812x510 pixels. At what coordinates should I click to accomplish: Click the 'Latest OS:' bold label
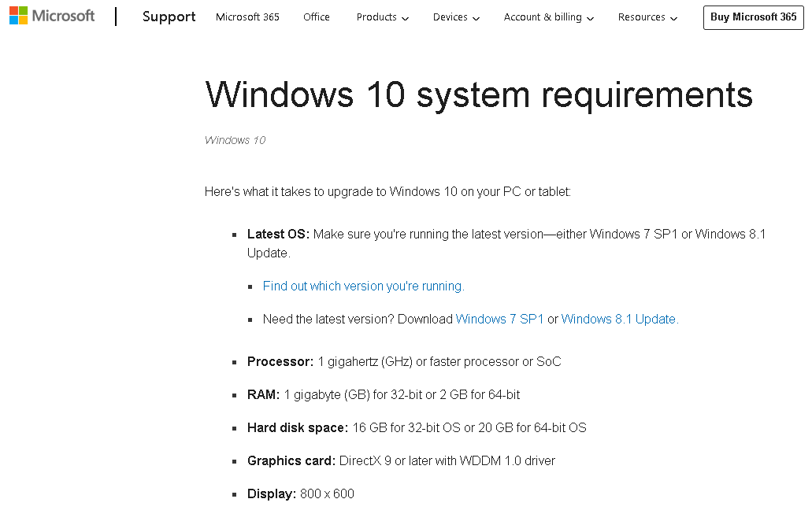[x=278, y=234]
